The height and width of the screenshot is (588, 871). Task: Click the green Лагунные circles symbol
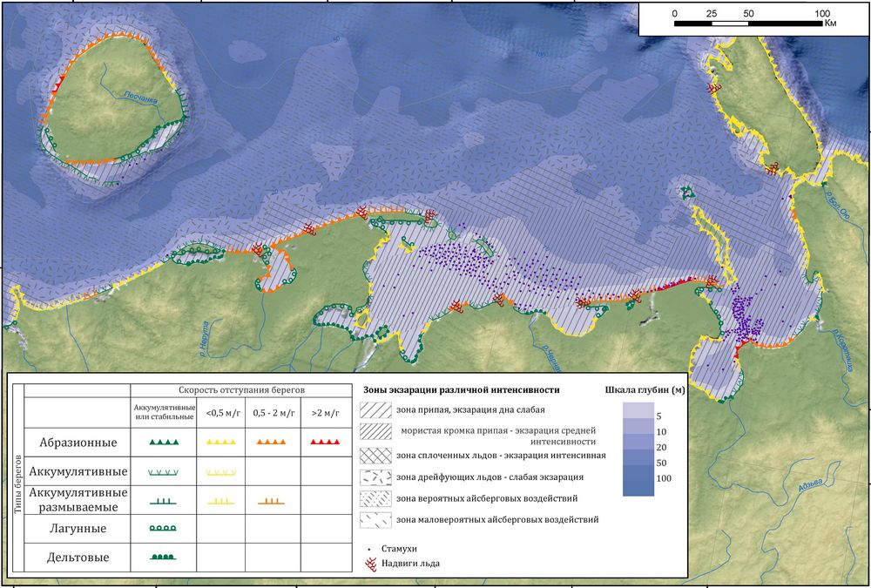[x=164, y=528]
